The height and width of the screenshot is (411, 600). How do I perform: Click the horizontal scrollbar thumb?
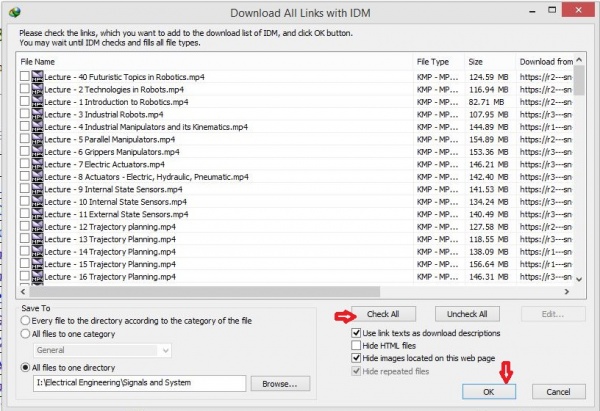tap(205, 292)
